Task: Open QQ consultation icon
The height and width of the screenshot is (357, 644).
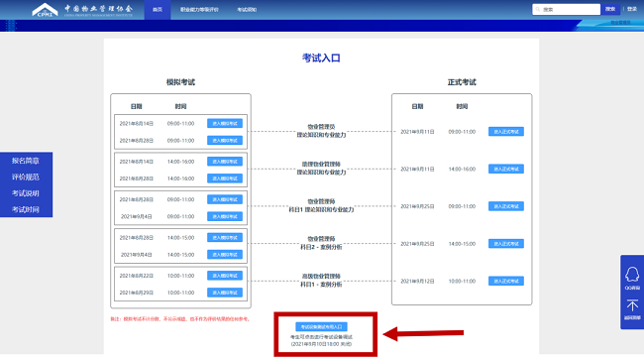Action: (632, 275)
